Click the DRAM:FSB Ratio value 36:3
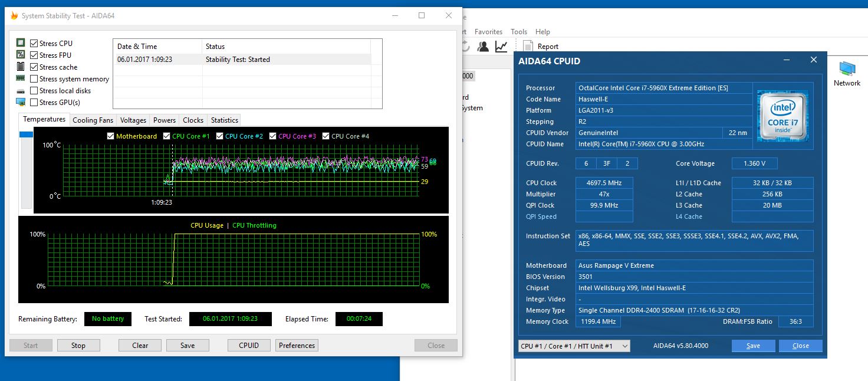This screenshot has height=381, width=868. pyautogui.click(x=796, y=321)
